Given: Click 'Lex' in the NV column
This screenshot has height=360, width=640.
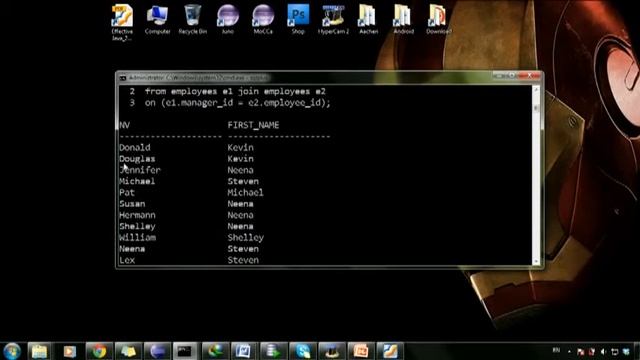Looking at the screenshot, I should 127,260.
